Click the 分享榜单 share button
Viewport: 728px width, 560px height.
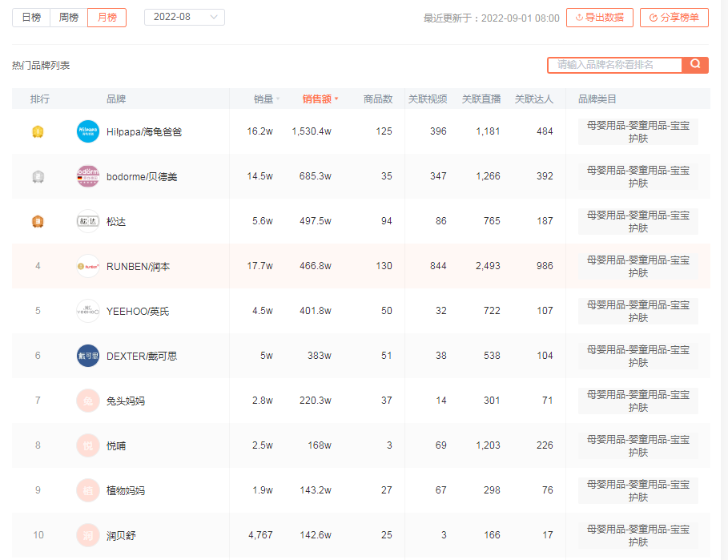pos(674,18)
